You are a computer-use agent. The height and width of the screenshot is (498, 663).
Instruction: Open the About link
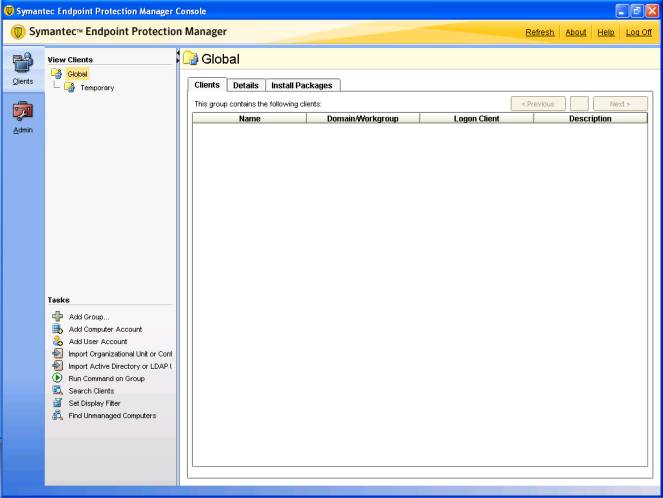(576, 32)
